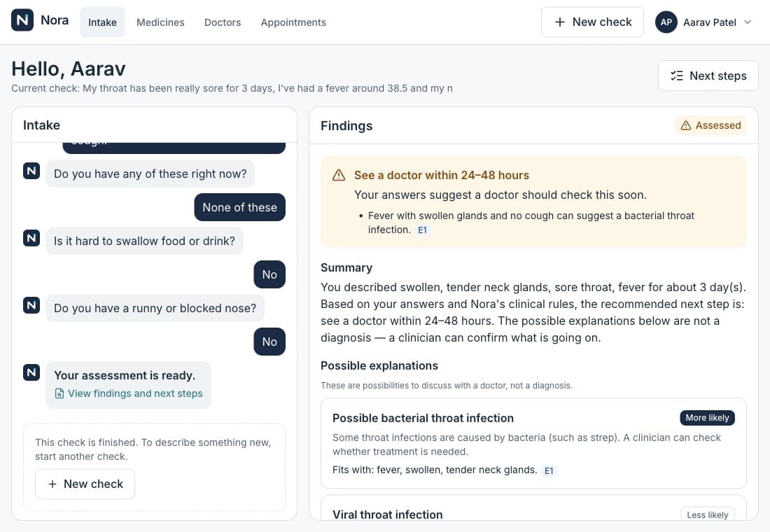
Task: Click New check in the finished-check box
Action: [85, 484]
